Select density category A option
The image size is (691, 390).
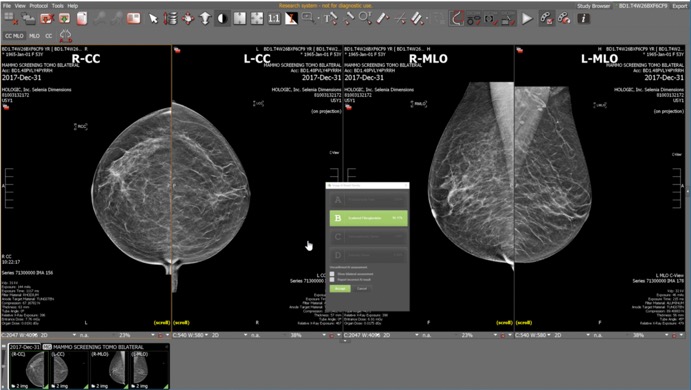pos(368,200)
